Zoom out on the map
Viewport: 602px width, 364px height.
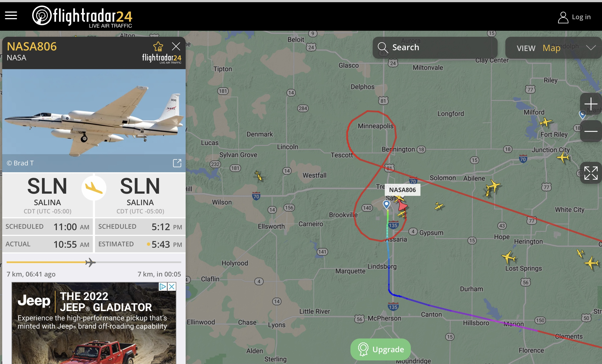591,131
